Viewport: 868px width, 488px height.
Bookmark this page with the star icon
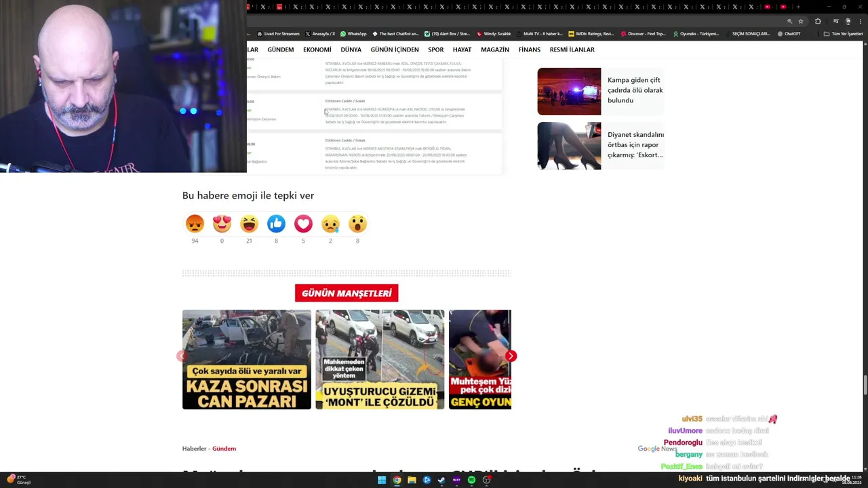click(x=801, y=21)
